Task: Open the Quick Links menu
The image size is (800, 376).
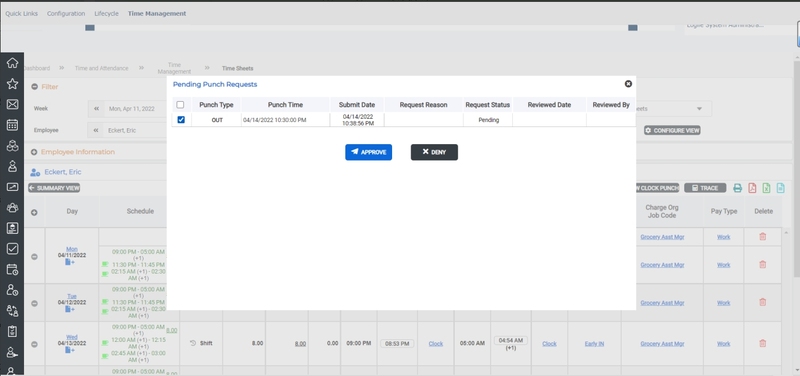Action: pos(21,14)
